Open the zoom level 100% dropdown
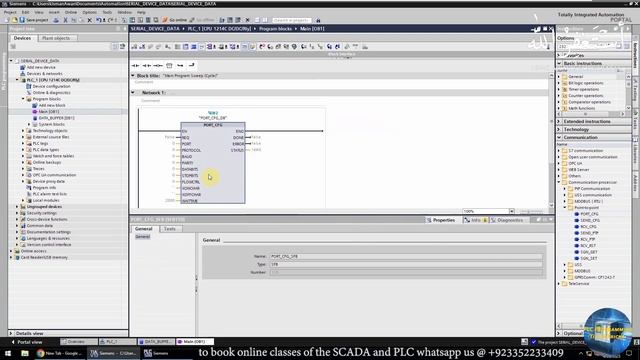The height and width of the screenshot is (360, 640). pos(511,211)
